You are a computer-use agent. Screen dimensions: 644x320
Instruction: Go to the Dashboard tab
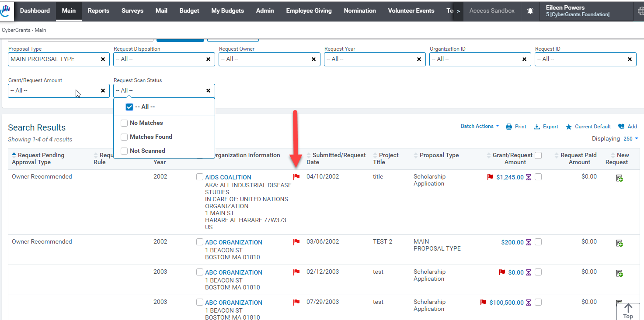[x=35, y=11]
